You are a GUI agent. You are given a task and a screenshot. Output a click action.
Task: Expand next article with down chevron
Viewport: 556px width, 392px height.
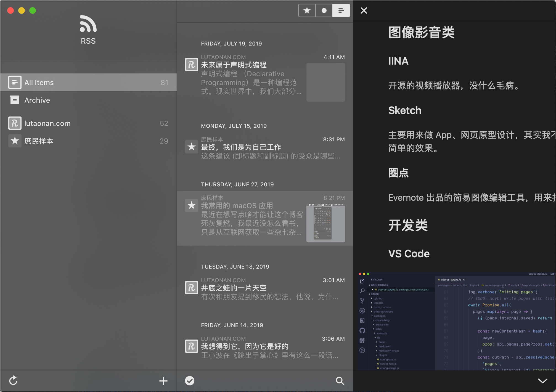542,381
